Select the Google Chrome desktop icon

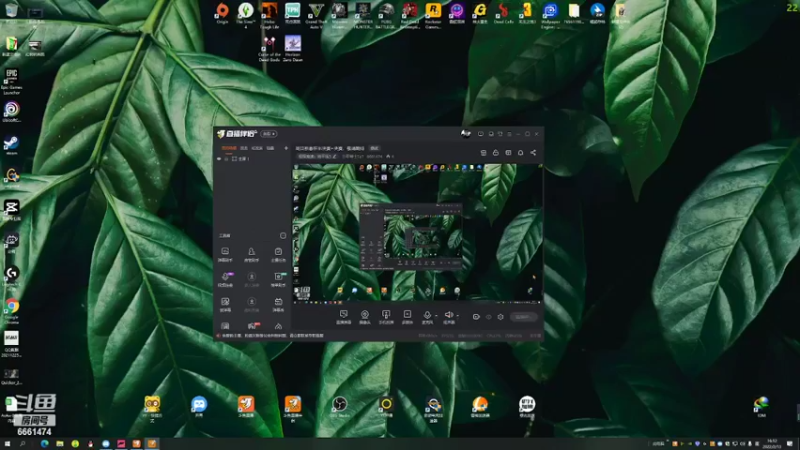coord(12,311)
